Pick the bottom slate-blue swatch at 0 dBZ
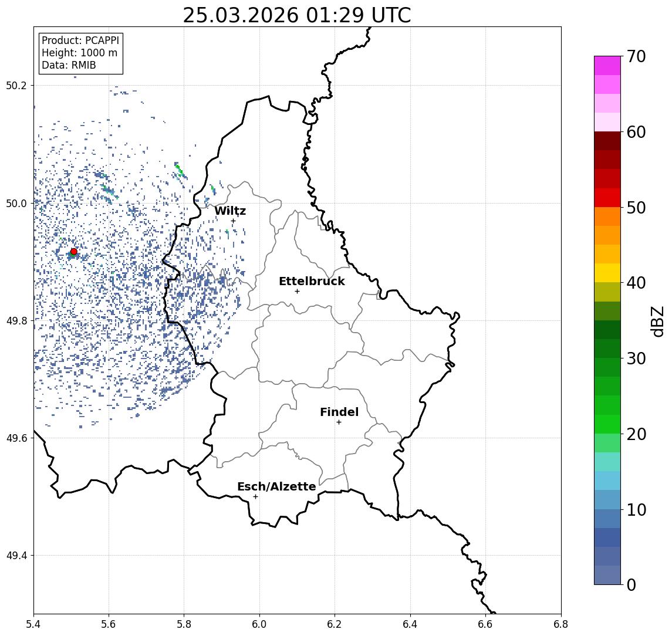Screen dimensions: 672x636 (607, 575)
